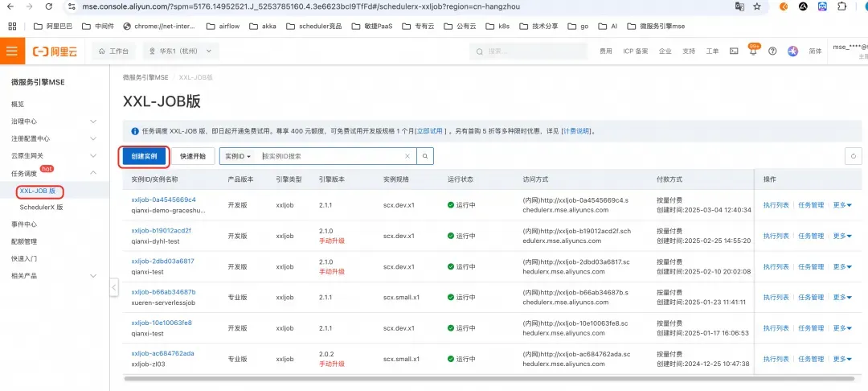Click the notification bell with 99+ badge
The width and height of the screenshot is (868, 391).
pos(753,51)
